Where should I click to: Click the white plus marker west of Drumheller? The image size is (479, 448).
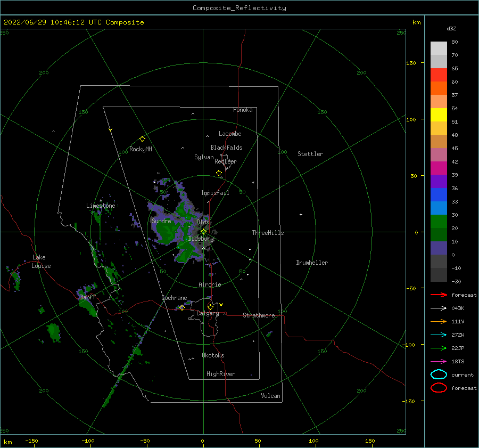(301, 214)
